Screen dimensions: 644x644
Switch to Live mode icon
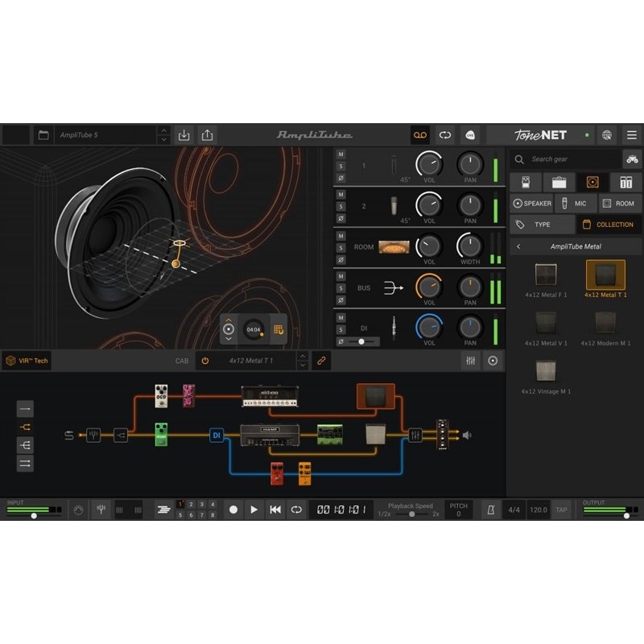(x=470, y=134)
